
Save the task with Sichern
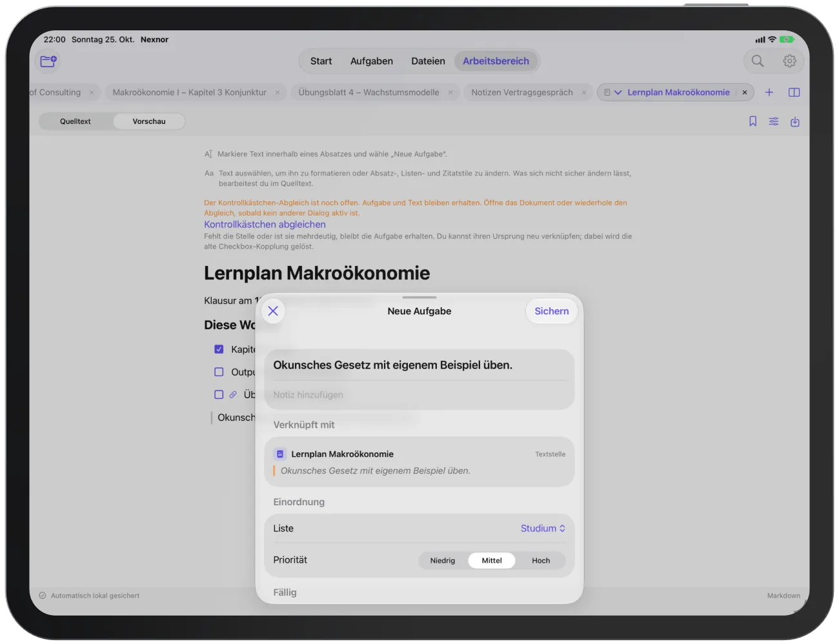point(552,311)
